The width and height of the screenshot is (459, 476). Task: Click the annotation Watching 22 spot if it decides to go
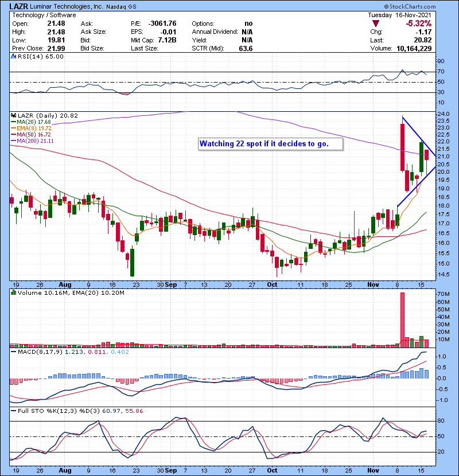[264, 143]
